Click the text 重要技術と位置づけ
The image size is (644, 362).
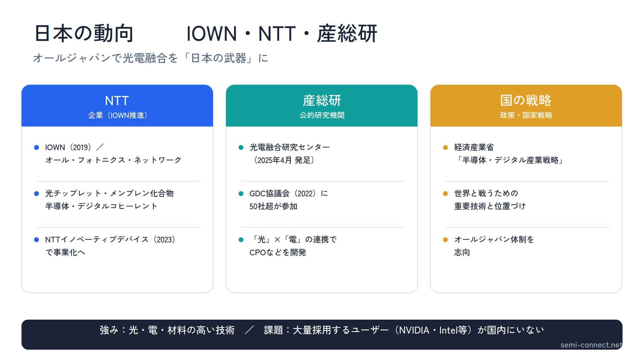(490, 206)
